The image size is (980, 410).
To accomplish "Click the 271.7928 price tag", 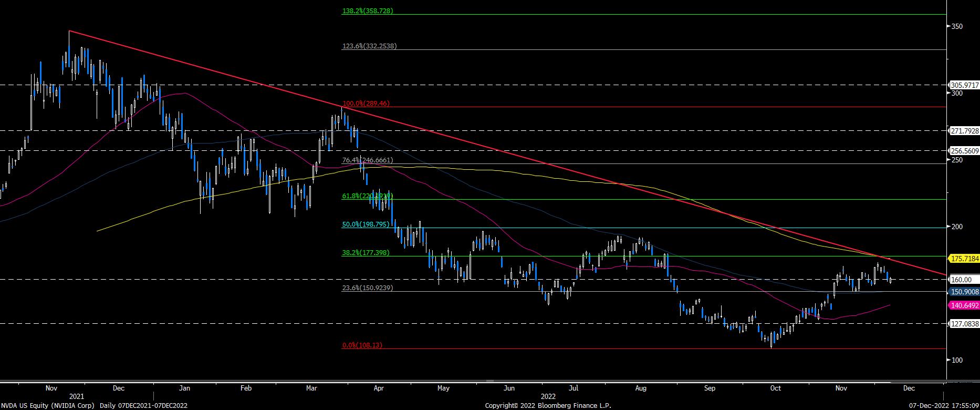I will click(x=964, y=130).
